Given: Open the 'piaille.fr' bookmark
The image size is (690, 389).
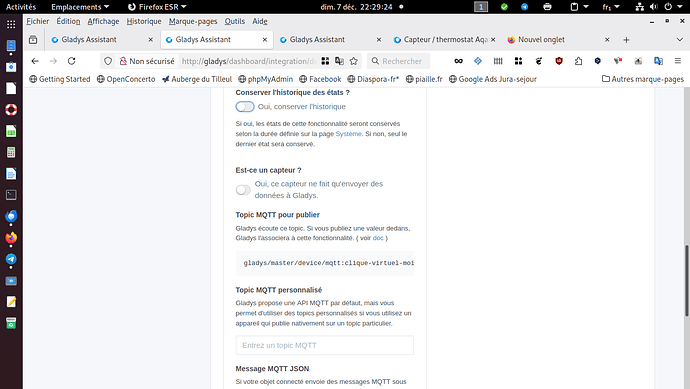Looking at the screenshot, I should tap(424, 79).
